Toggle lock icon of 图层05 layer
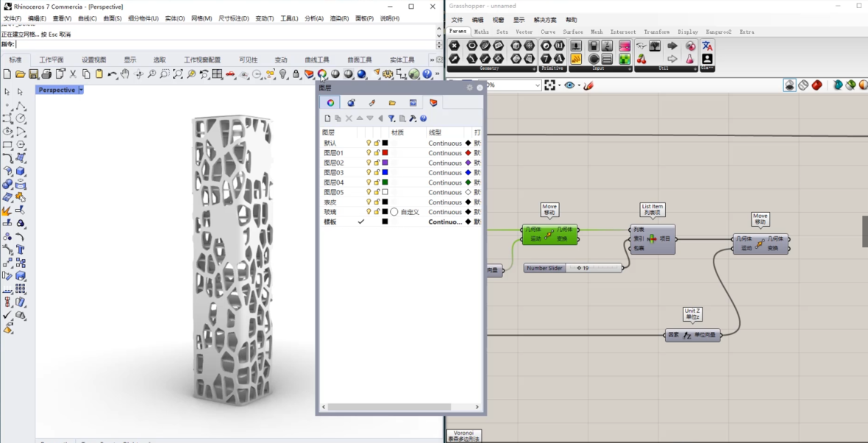 [377, 192]
